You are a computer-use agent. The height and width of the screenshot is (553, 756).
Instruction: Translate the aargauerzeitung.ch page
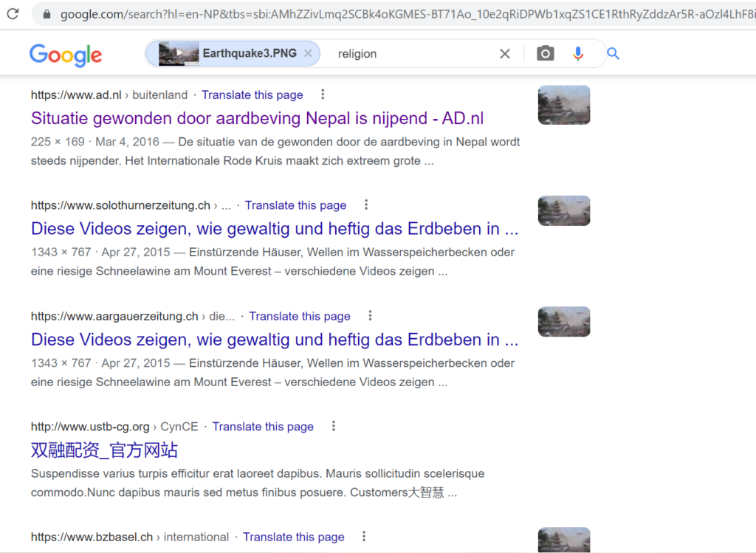point(300,316)
